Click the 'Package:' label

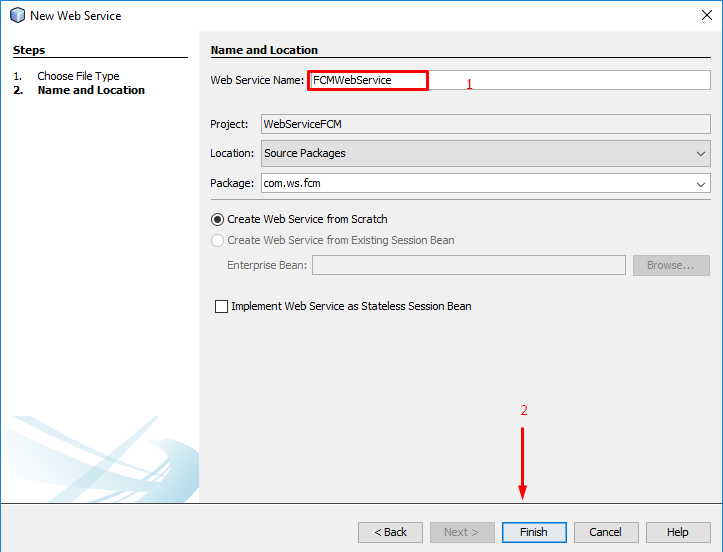coord(232,184)
